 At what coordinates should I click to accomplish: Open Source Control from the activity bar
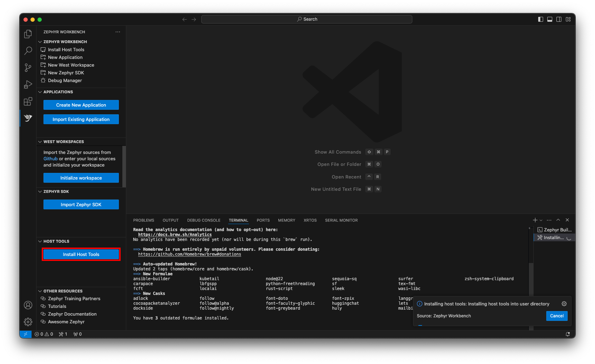[28, 67]
